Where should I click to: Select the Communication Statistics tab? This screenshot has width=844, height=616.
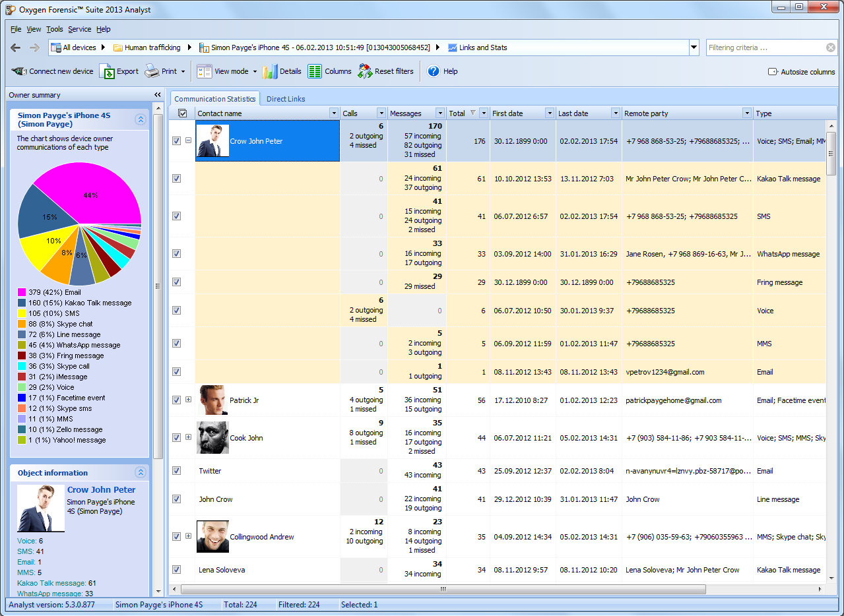[x=214, y=99]
